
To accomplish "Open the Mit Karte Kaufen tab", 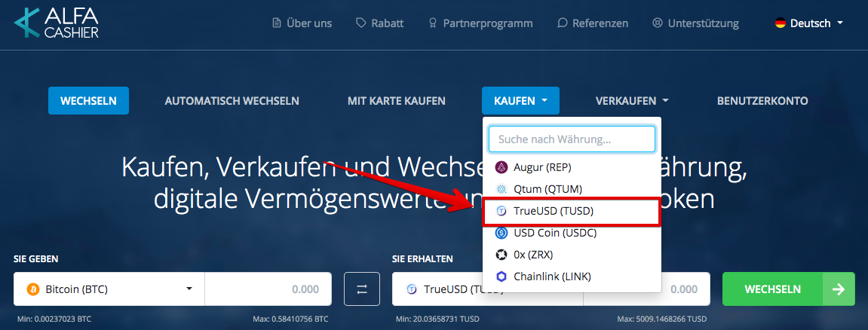I will [397, 101].
